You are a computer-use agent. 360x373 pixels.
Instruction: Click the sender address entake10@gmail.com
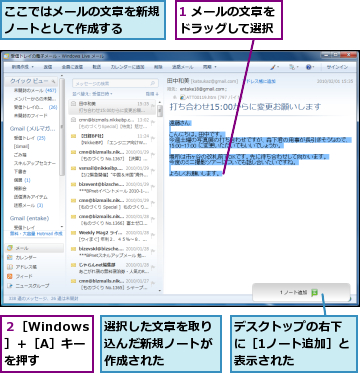(x=202, y=89)
